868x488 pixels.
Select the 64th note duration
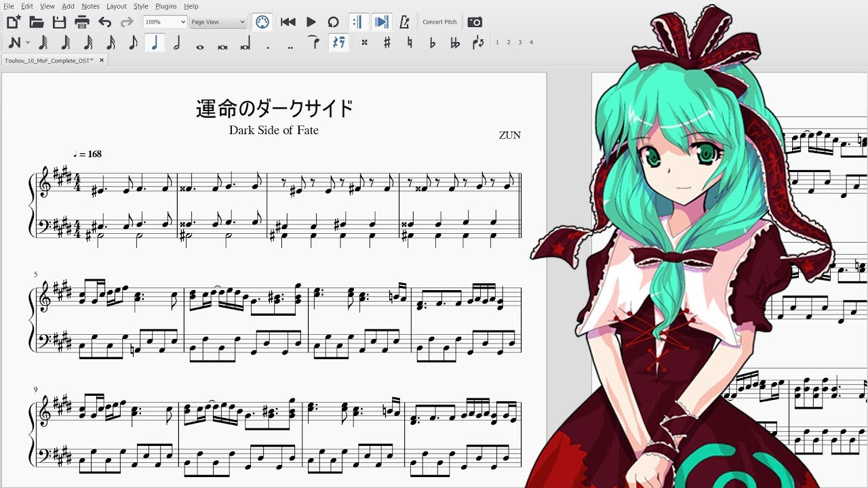tap(43, 43)
